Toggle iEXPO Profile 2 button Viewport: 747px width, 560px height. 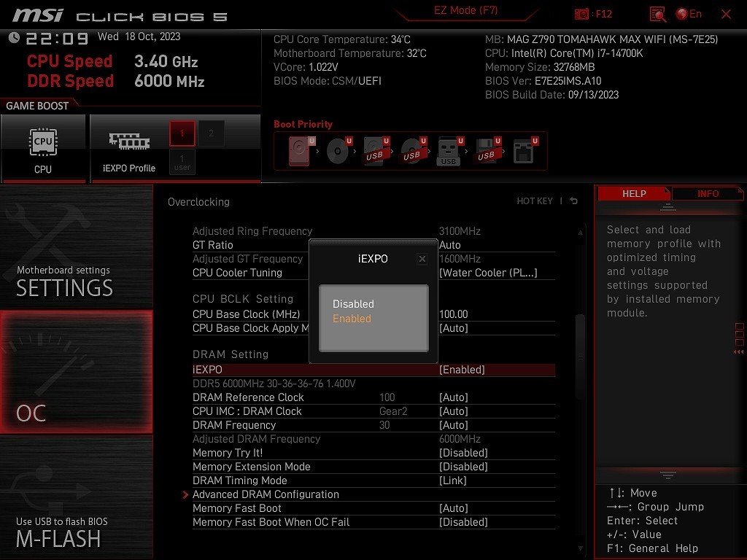212,133
